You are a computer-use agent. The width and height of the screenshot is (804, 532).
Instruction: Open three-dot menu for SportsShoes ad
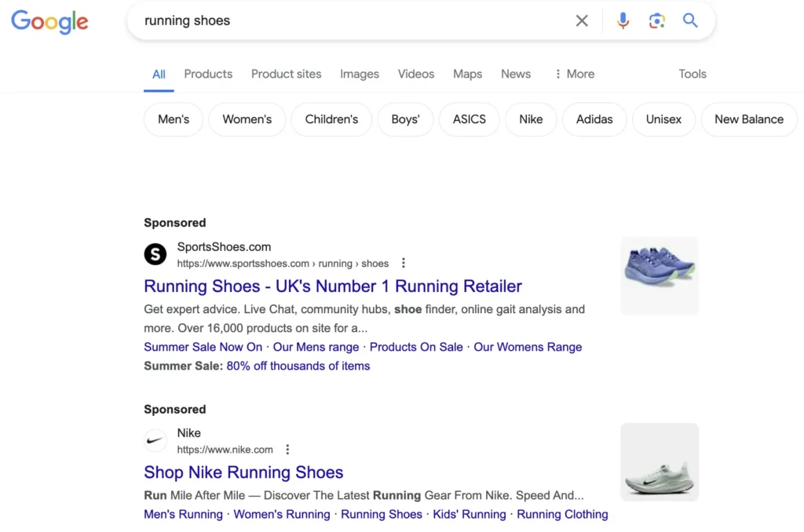404,263
